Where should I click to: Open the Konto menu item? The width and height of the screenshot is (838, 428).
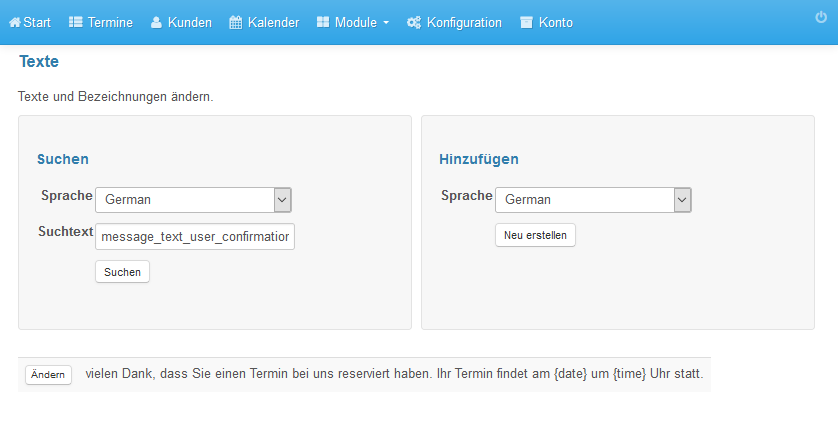coord(555,22)
